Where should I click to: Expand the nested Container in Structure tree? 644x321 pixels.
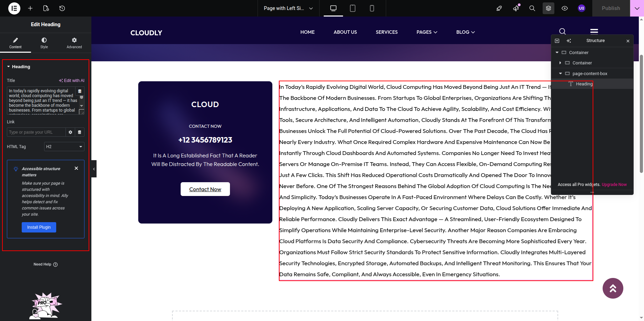560,63
